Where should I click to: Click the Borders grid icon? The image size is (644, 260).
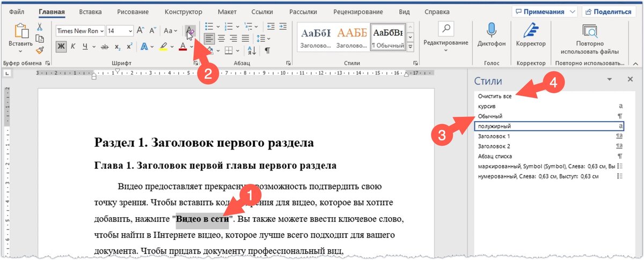coord(228,50)
